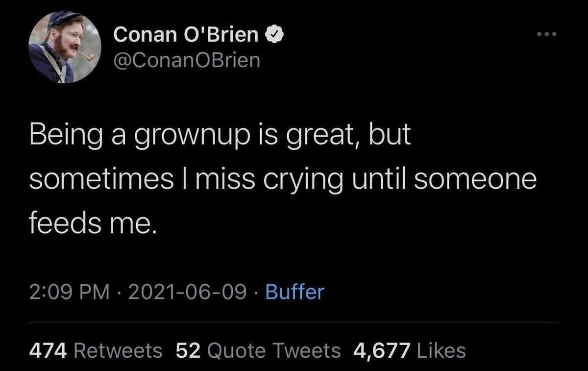Open the three-dot more options menu

pyautogui.click(x=547, y=34)
